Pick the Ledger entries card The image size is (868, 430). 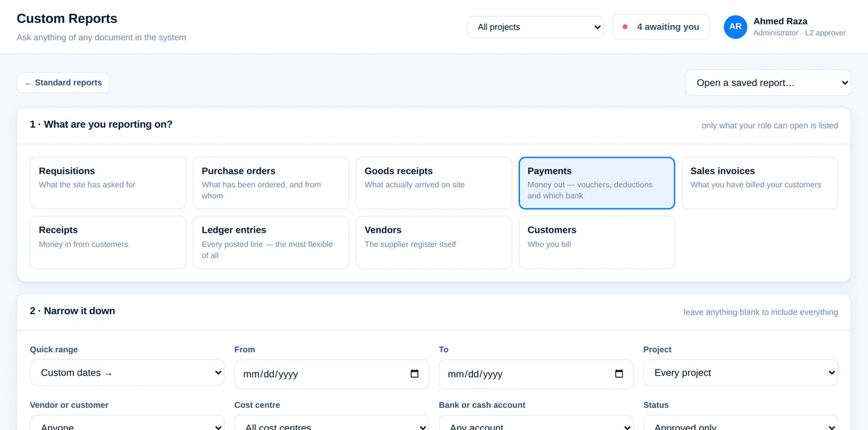(x=271, y=242)
